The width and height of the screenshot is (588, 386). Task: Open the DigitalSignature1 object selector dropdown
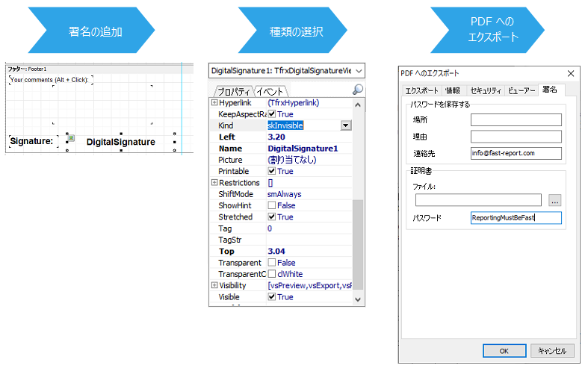point(358,71)
